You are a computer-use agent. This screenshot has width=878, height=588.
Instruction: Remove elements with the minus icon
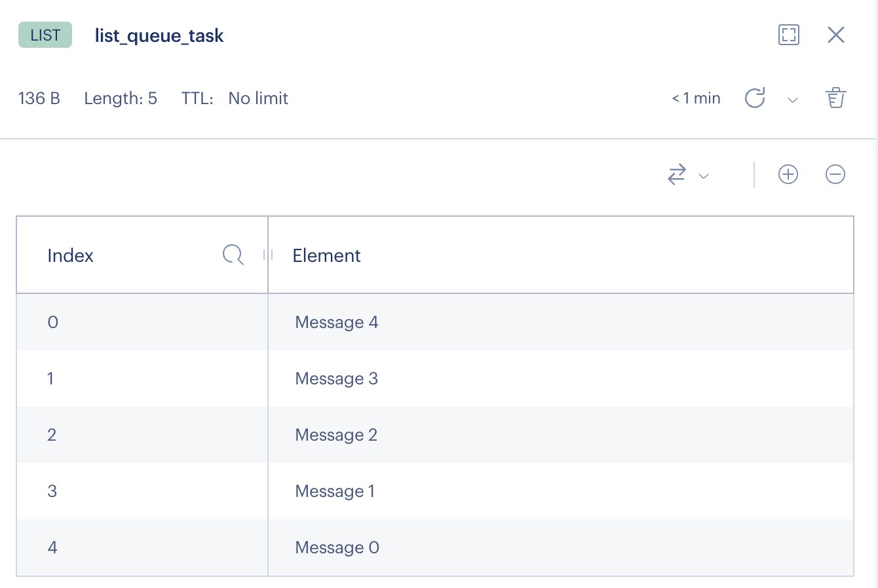(x=835, y=174)
